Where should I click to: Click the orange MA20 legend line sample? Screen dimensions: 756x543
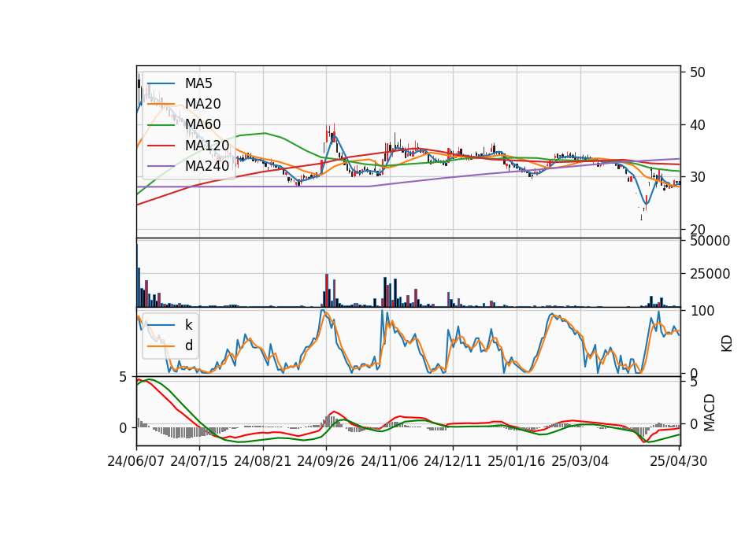coord(161,104)
